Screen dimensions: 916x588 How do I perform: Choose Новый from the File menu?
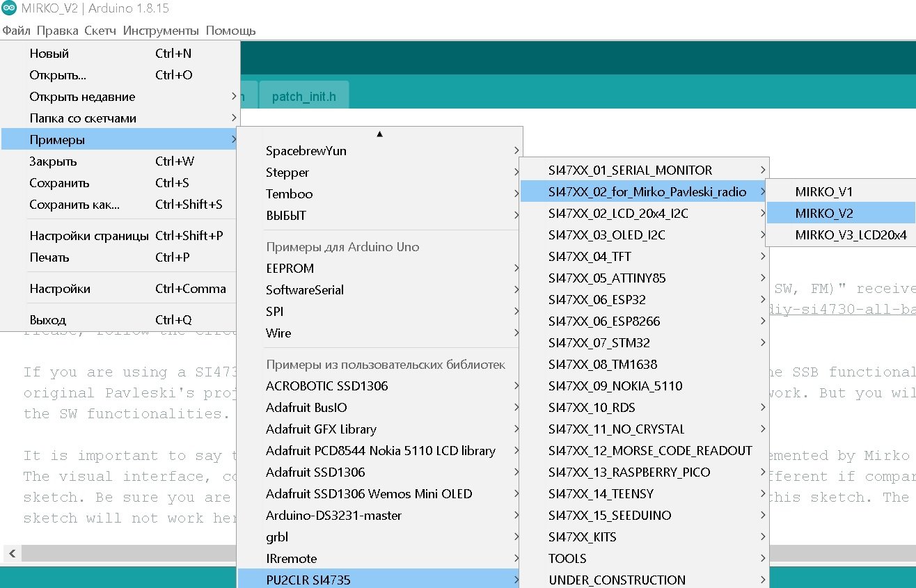click(x=120, y=54)
